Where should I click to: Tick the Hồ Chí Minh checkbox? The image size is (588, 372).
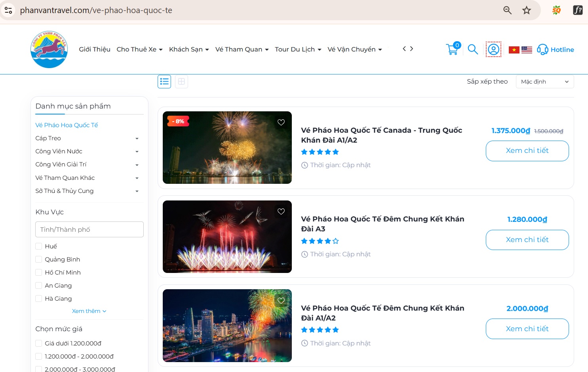(39, 273)
